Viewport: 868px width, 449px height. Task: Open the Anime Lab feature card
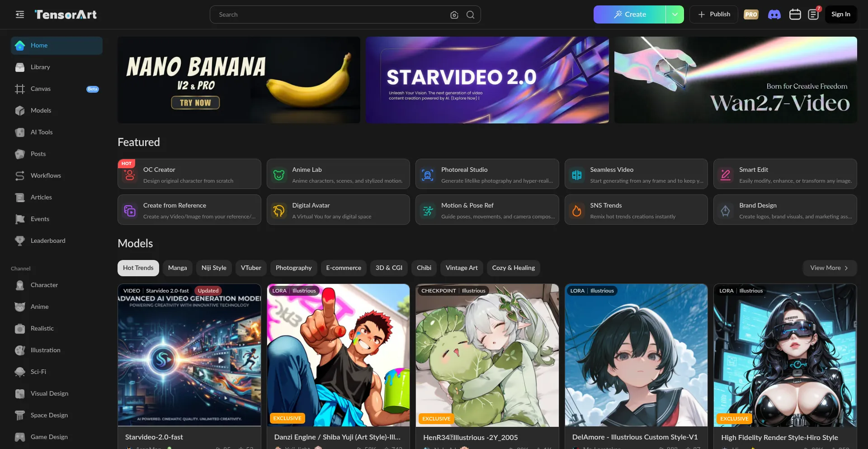[338, 174]
